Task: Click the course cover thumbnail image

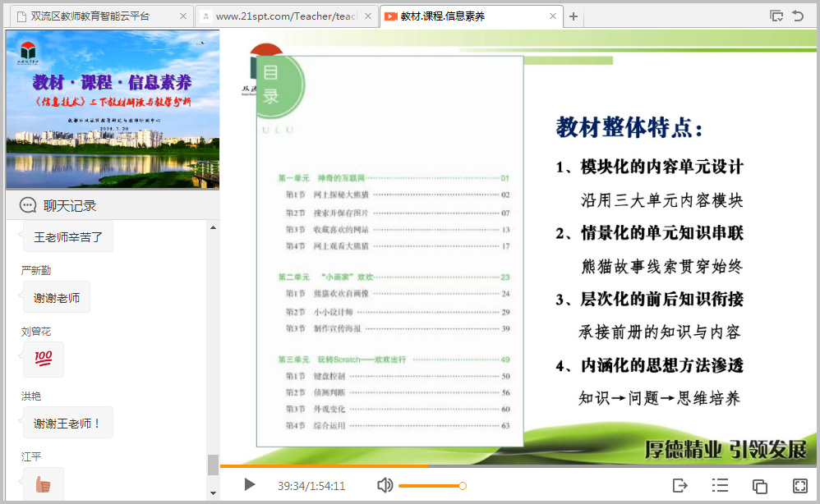Action: pos(113,109)
